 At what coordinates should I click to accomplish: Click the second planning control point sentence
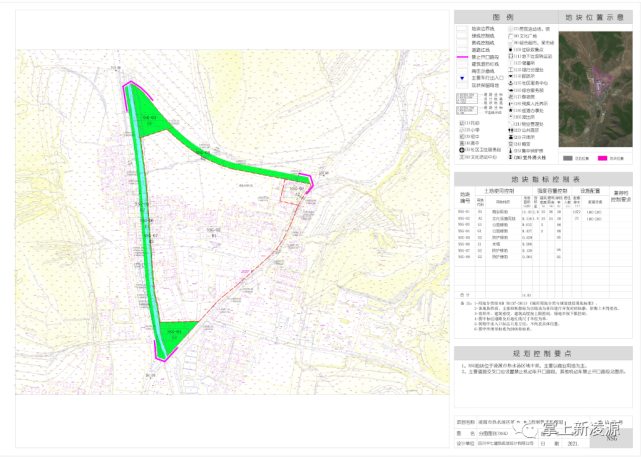click(x=544, y=372)
